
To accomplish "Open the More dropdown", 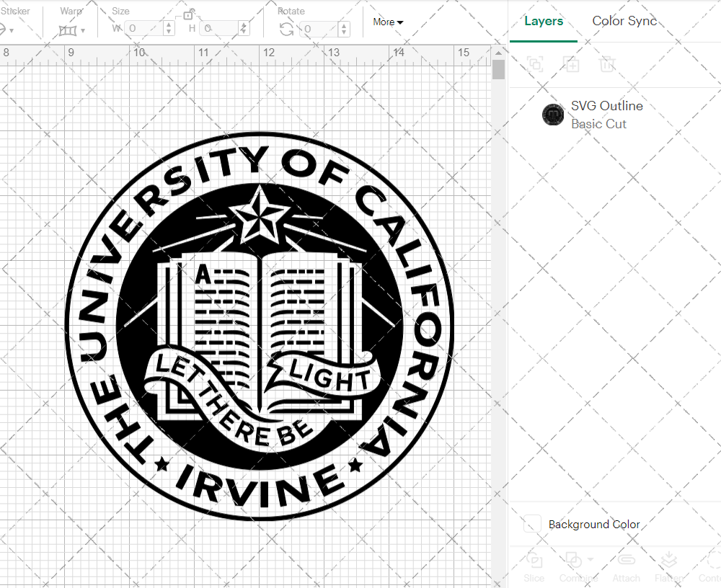I will coord(387,22).
